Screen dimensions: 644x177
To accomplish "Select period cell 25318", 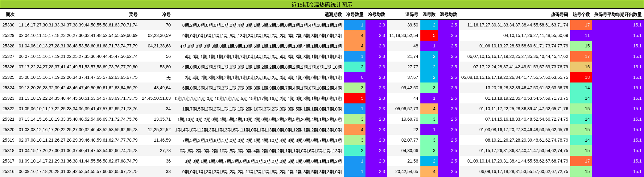I will 8,151.
